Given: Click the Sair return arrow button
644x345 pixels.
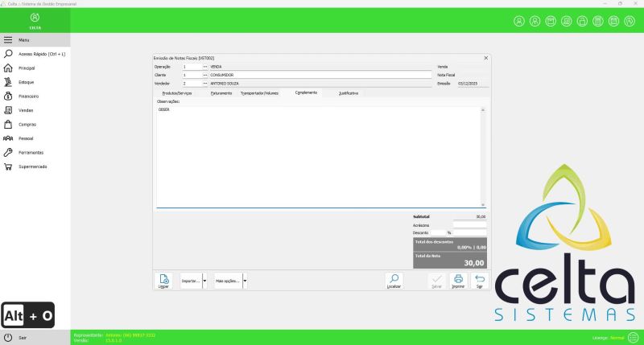Looking at the screenshot, I should pyautogui.click(x=480, y=280).
